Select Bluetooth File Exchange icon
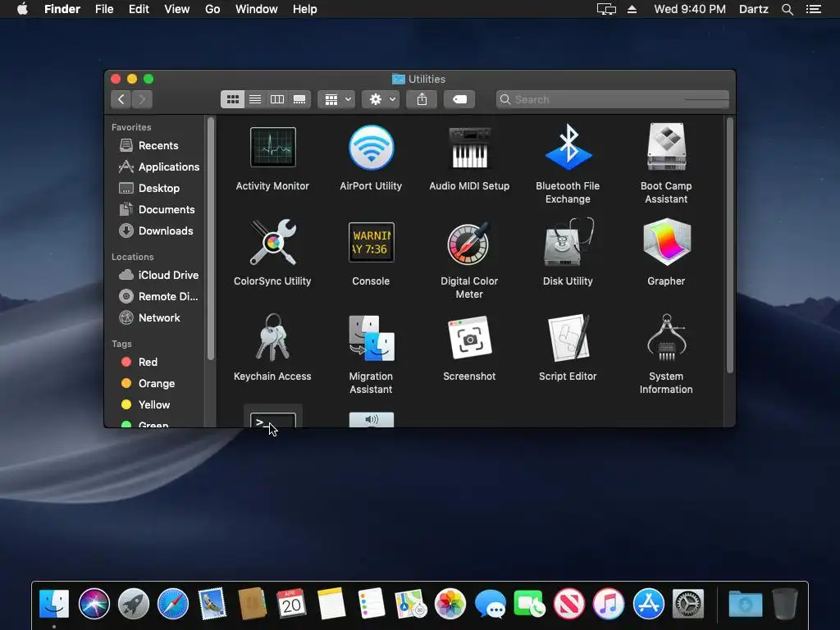Screen dimensions: 840x630 point(568,148)
